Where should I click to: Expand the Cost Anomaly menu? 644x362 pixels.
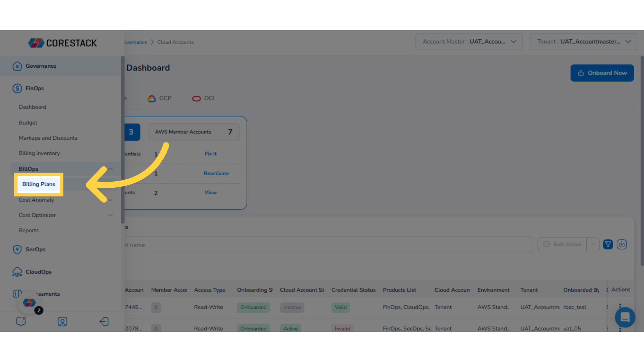point(110,200)
